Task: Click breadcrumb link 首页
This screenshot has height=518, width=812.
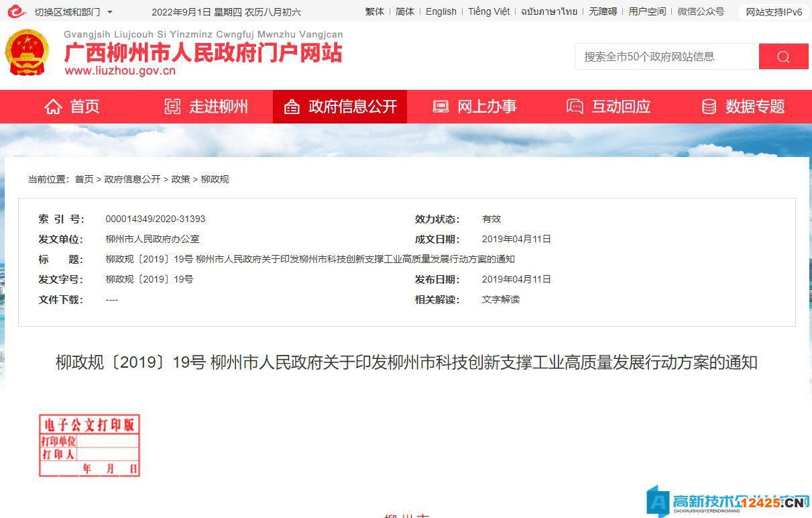Action: pos(84,179)
